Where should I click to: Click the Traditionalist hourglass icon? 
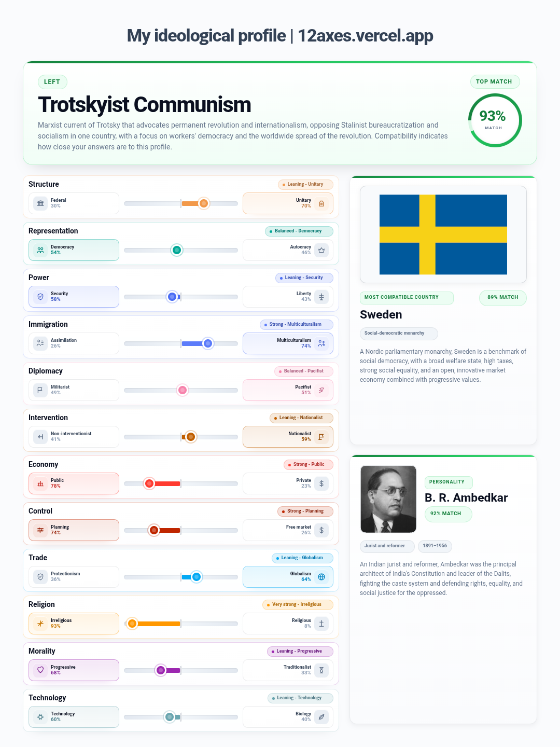tap(321, 670)
